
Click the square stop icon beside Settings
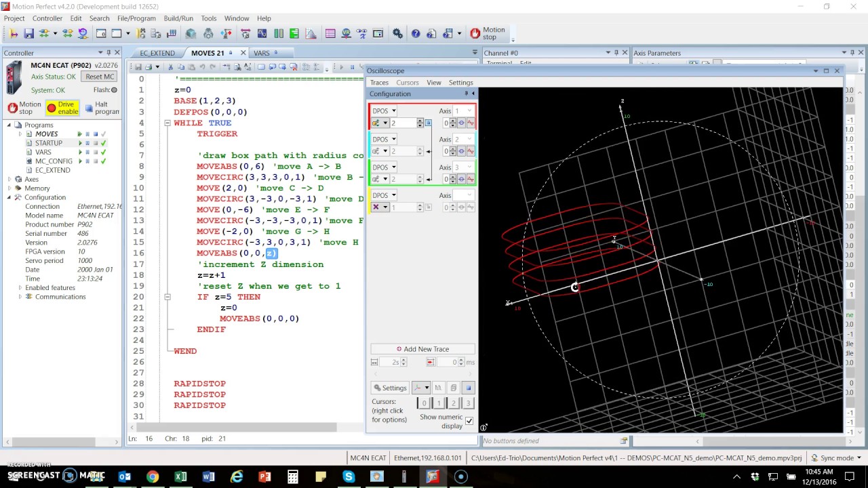(468, 388)
